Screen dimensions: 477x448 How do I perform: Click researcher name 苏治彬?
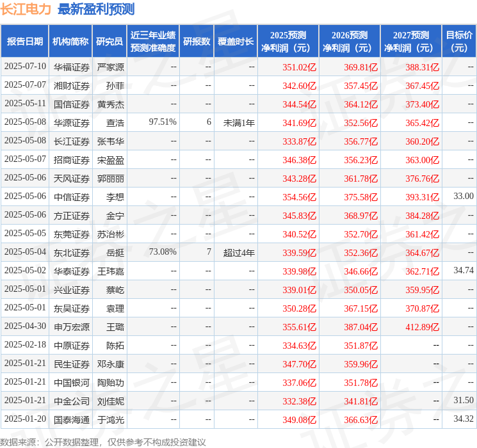click(111, 234)
